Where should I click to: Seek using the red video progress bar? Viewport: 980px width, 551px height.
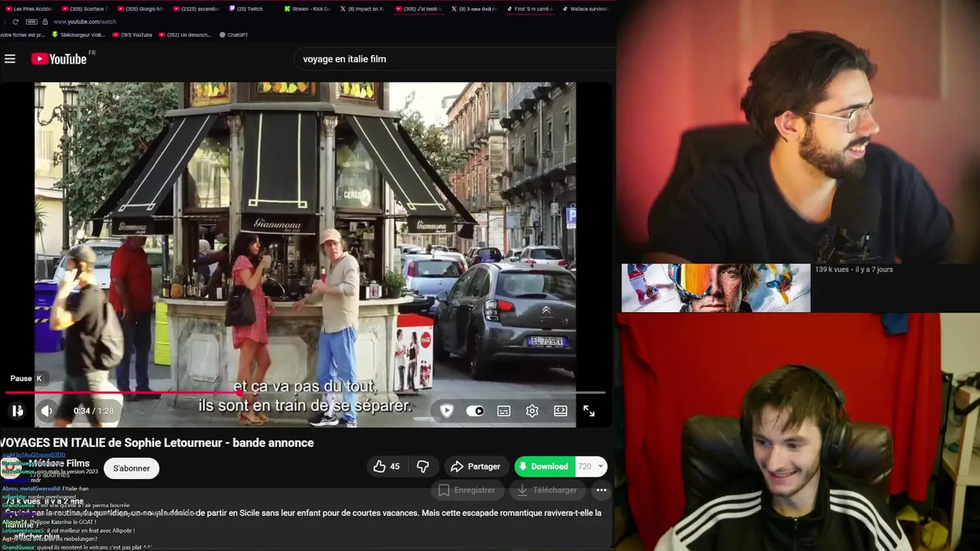(305, 393)
